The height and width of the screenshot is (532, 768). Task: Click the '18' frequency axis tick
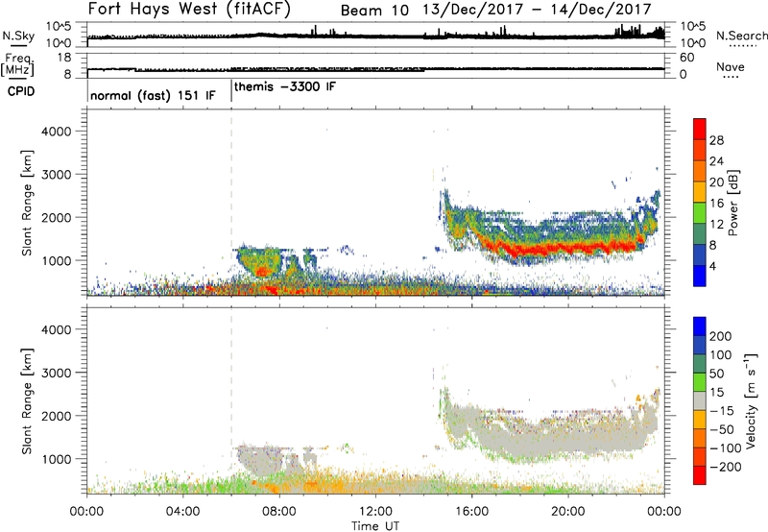tap(64, 58)
